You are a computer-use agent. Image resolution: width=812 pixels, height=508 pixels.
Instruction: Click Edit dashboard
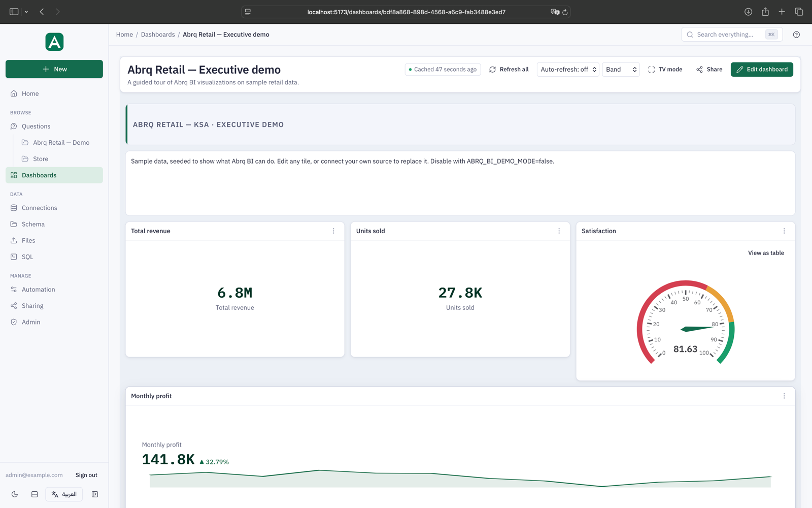pyautogui.click(x=762, y=69)
